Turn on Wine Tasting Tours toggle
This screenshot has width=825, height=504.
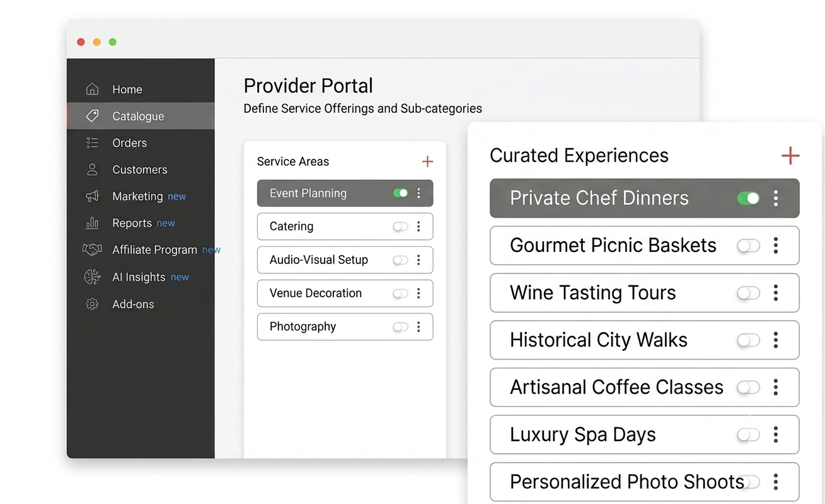click(749, 293)
